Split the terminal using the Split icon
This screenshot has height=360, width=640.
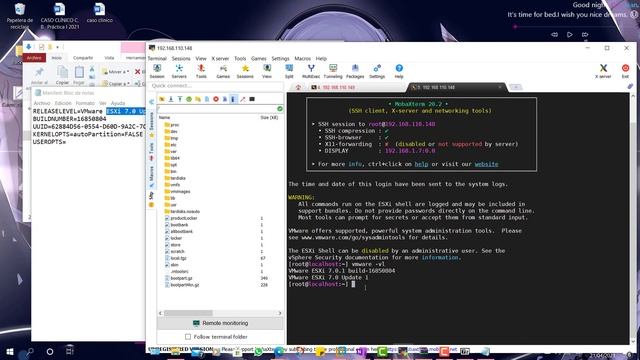pos(289,71)
